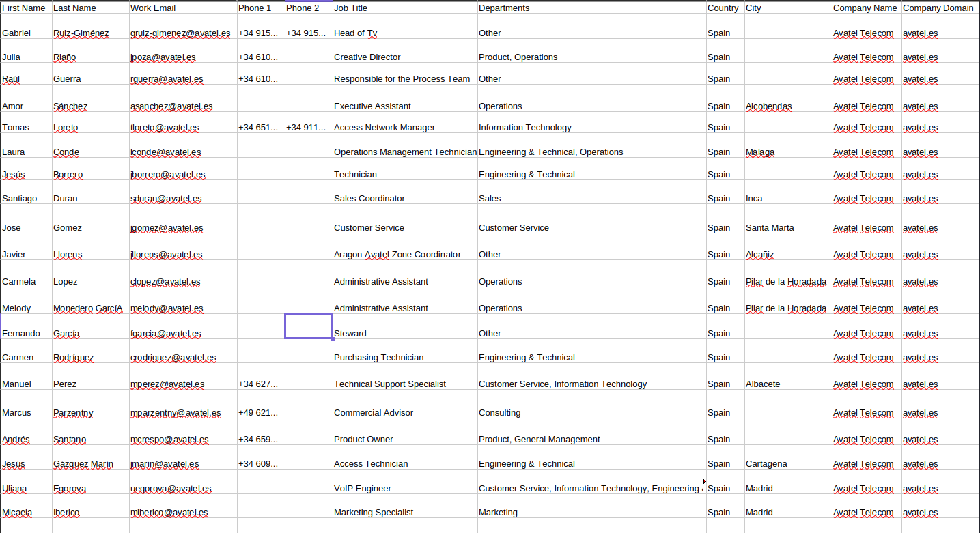
Task: Select the Gázquez Marín last name cell
Action: [90, 457]
